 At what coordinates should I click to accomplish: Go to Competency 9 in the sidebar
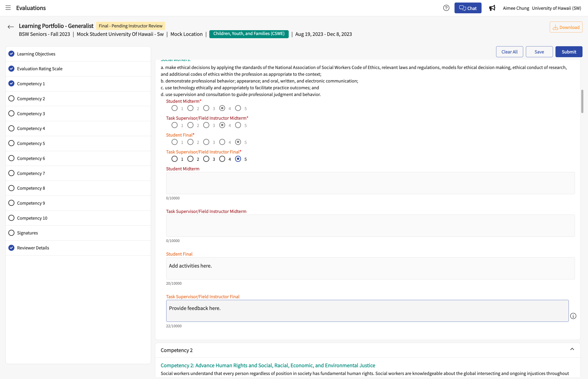(78, 203)
